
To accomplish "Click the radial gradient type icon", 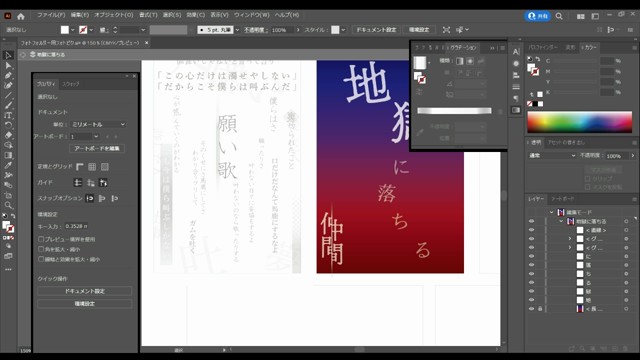I will click(470, 61).
